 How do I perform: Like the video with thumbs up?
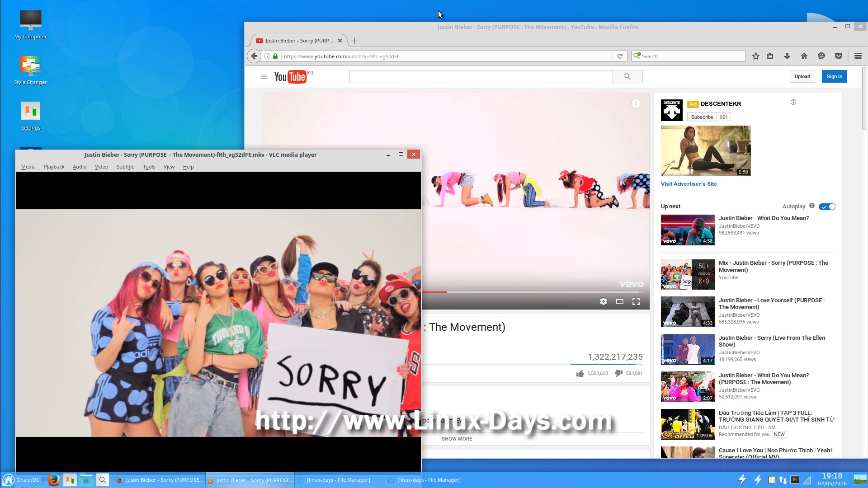click(580, 373)
